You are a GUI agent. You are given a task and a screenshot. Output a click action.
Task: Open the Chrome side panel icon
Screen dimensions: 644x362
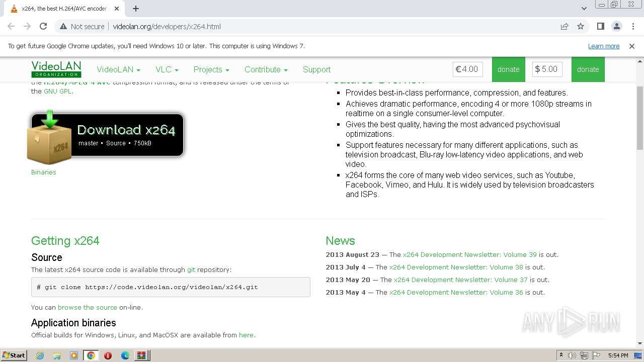601,27
